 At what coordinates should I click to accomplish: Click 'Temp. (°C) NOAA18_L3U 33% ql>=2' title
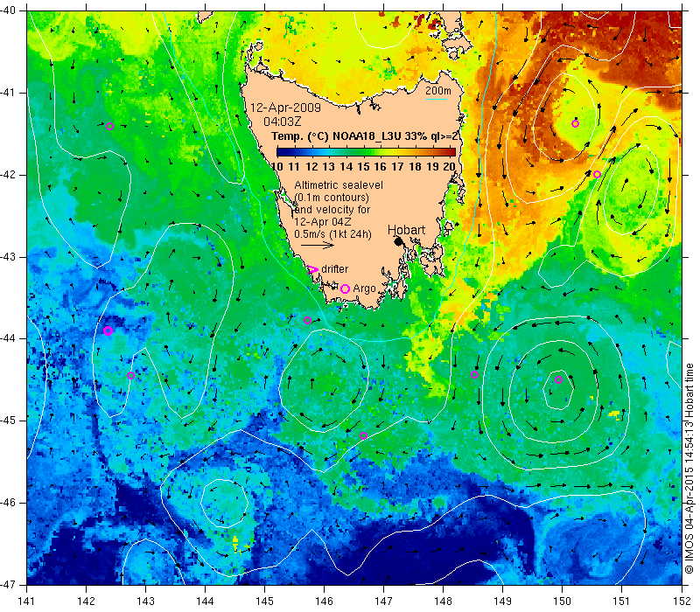pos(365,136)
